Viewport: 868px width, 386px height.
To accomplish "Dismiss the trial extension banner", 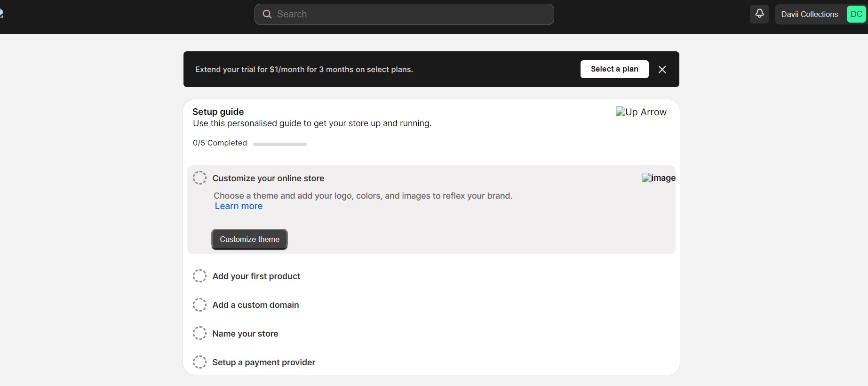I will [x=662, y=70].
